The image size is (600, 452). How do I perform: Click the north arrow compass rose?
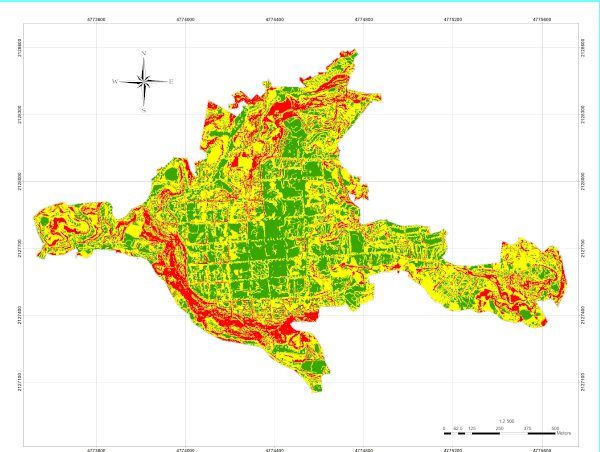click(144, 81)
